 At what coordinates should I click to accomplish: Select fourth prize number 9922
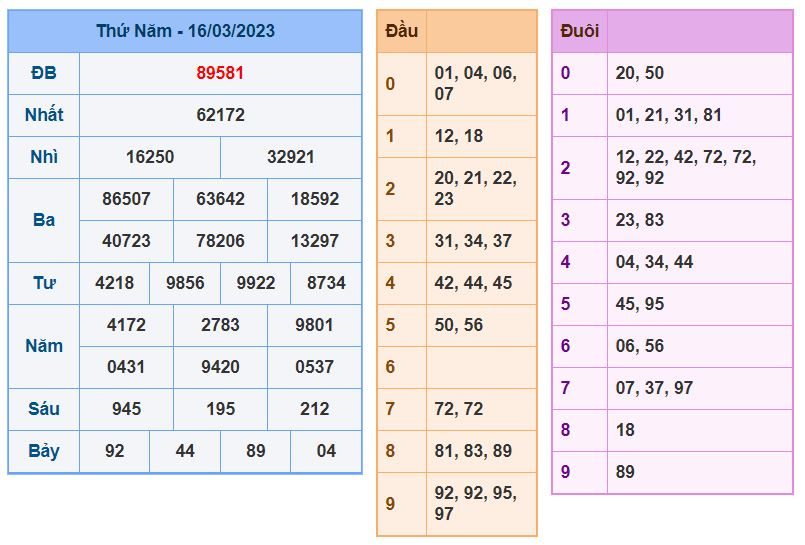[256, 283]
